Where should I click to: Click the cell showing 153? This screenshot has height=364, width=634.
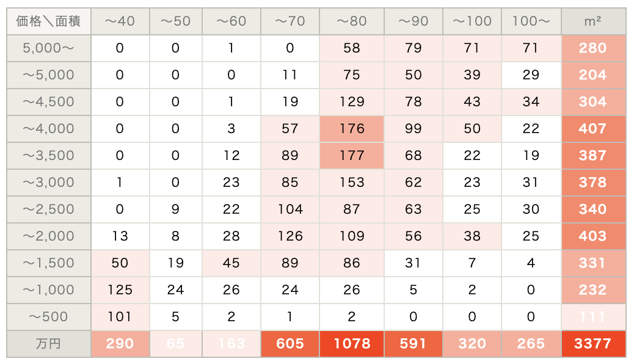[x=352, y=183]
